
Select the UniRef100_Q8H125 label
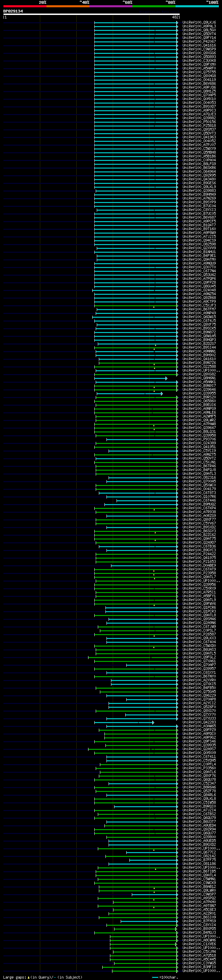tap(199, 91)
